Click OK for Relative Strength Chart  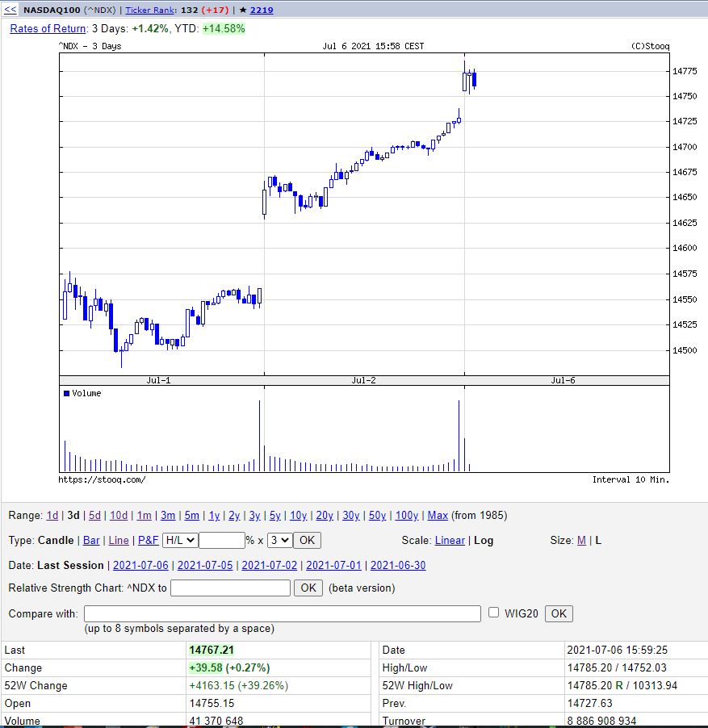click(308, 588)
